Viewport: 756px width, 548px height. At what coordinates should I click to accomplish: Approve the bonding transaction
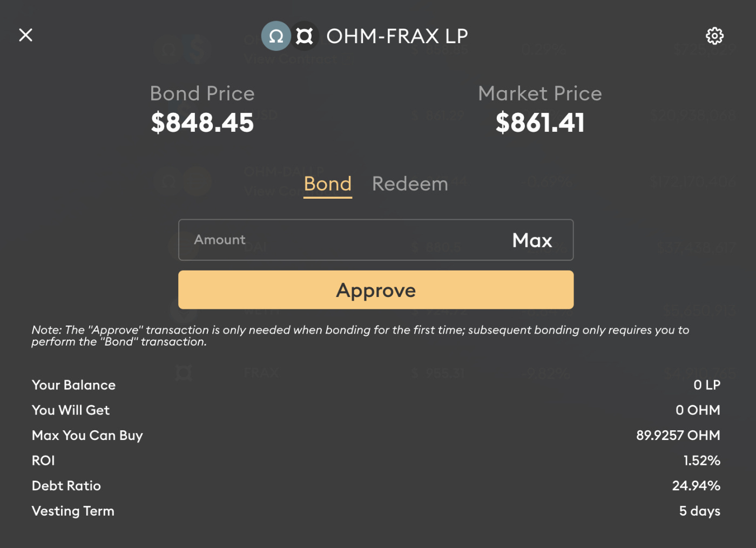(376, 290)
